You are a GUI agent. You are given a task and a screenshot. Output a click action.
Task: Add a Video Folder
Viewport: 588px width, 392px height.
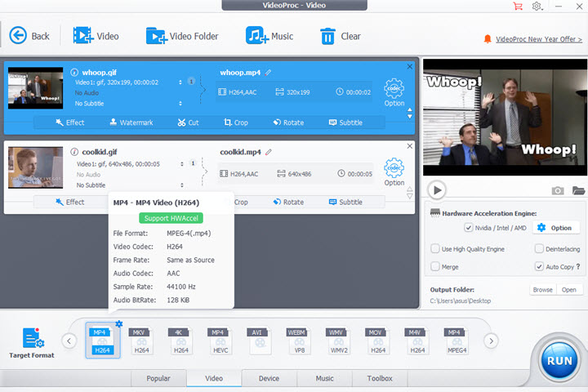182,36
